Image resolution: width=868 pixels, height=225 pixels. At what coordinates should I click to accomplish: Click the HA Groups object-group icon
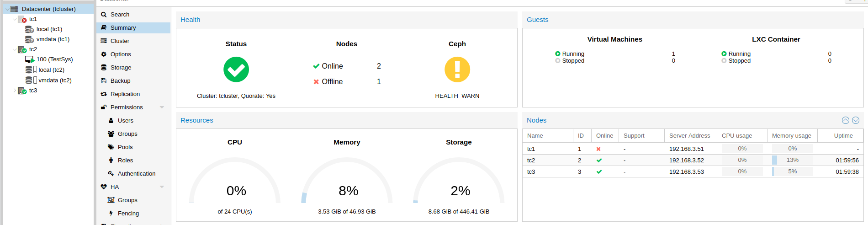pyautogui.click(x=111, y=200)
